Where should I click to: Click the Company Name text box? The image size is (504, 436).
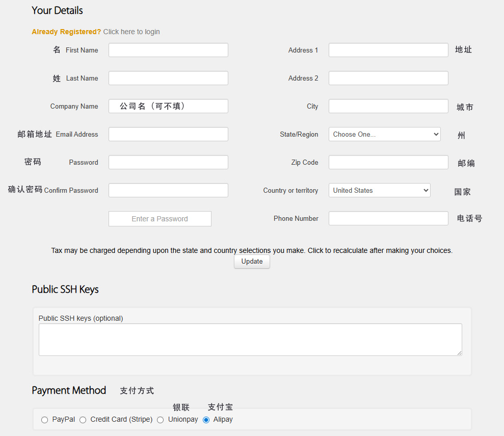pyautogui.click(x=168, y=106)
